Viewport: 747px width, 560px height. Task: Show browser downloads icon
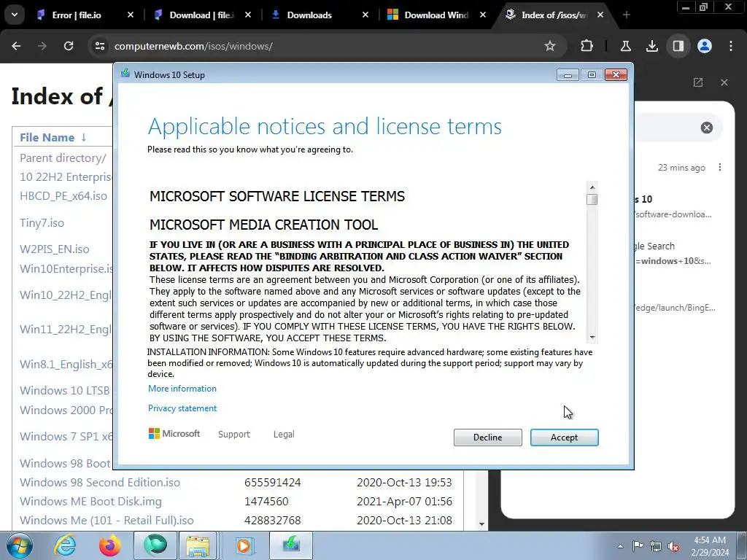click(x=651, y=46)
